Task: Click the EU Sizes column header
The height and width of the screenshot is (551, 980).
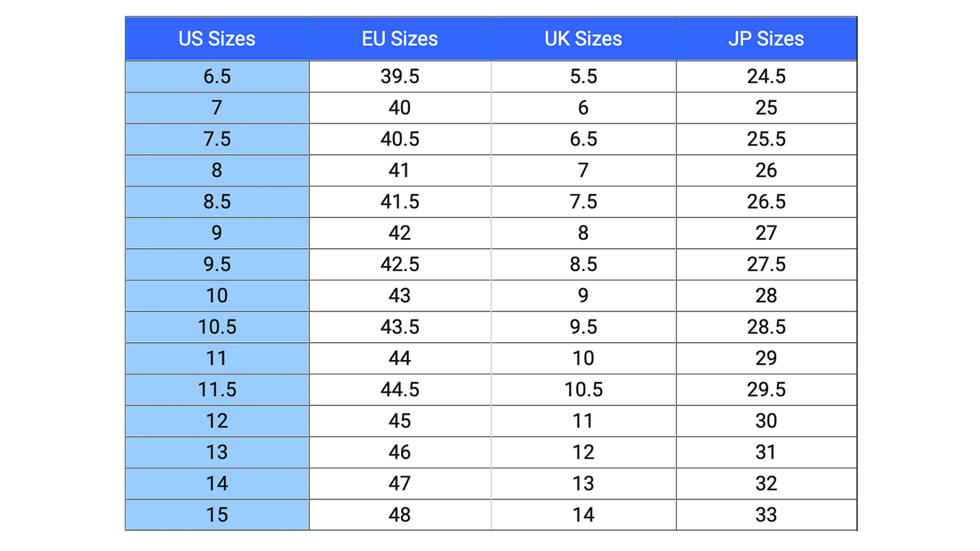Action: point(400,39)
